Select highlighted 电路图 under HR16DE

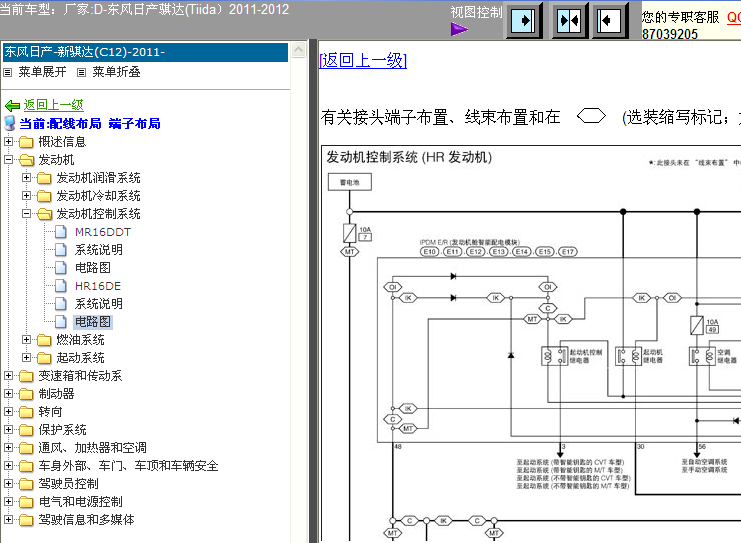point(93,322)
